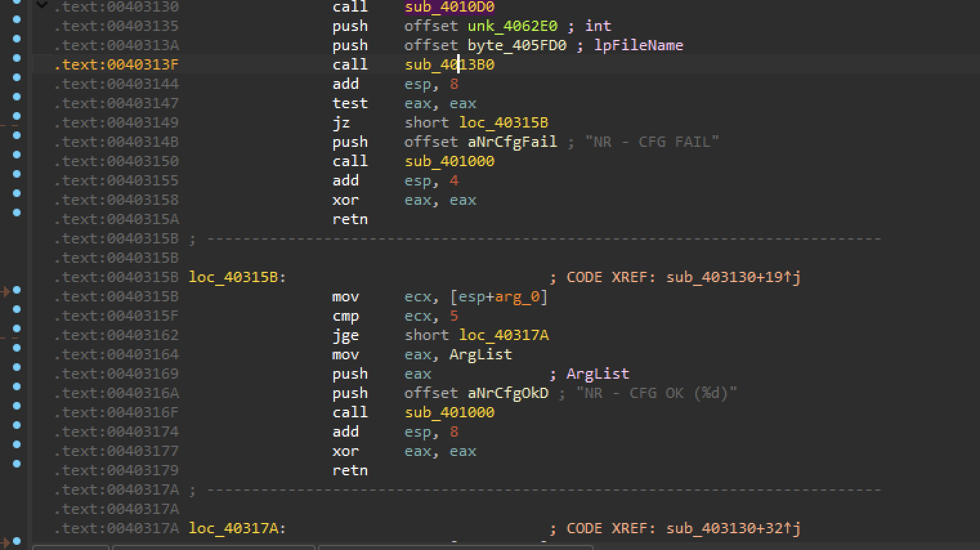
Task: Select sub_401000 at address 00403150
Action: pyautogui.click(x=449, y=161)
